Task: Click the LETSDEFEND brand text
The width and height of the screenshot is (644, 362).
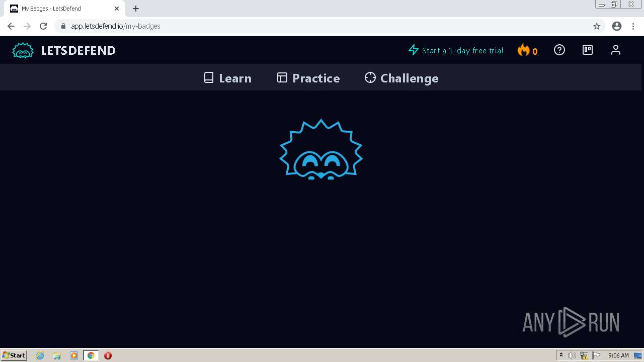Action: point(78,50)
